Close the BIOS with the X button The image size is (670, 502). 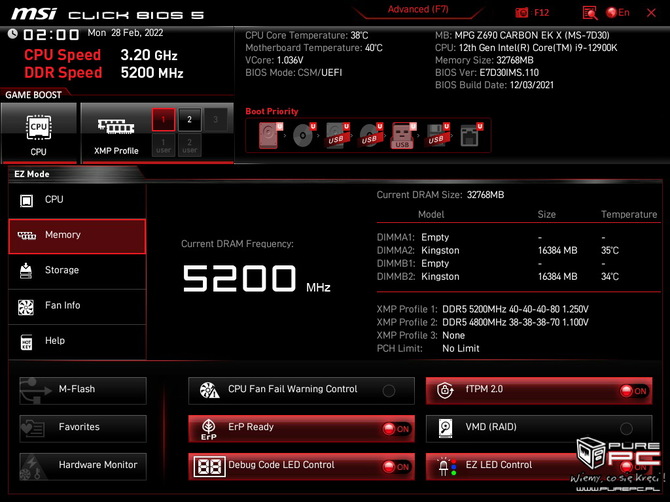click(651, 13)
